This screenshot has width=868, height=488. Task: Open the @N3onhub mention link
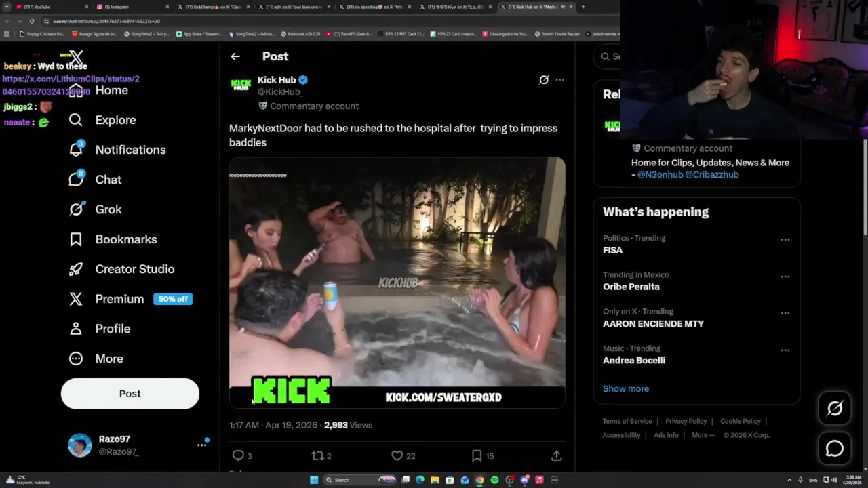[660, 175]
